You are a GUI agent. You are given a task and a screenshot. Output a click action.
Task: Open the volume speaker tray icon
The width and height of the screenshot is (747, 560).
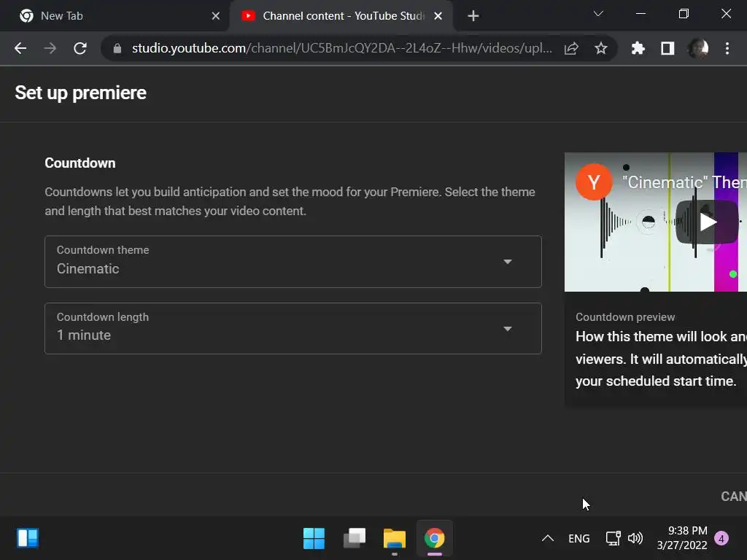(x=635, y=538)
